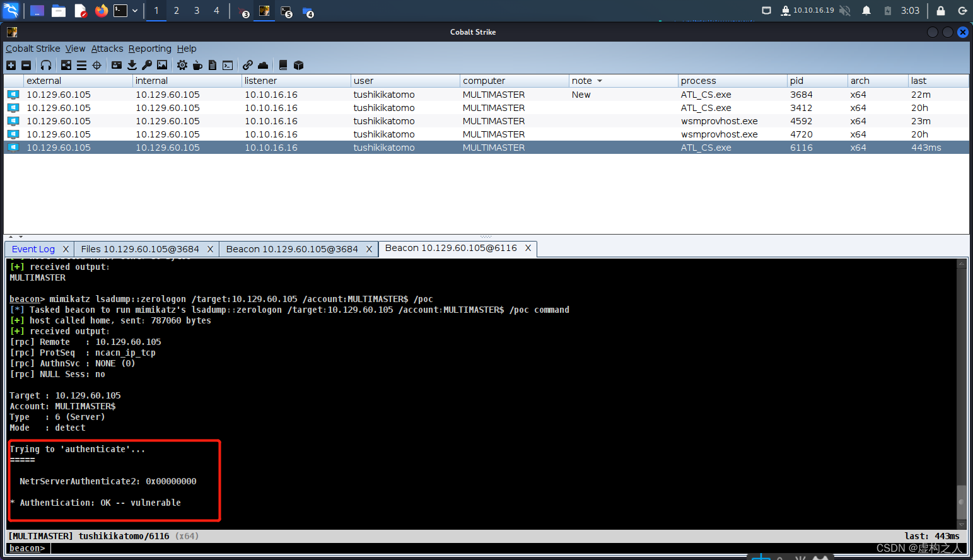The image size is (973, 560).
Task: Select the wsmprovhost.exe row with pid 4720
Action: [x=486, y=134]
